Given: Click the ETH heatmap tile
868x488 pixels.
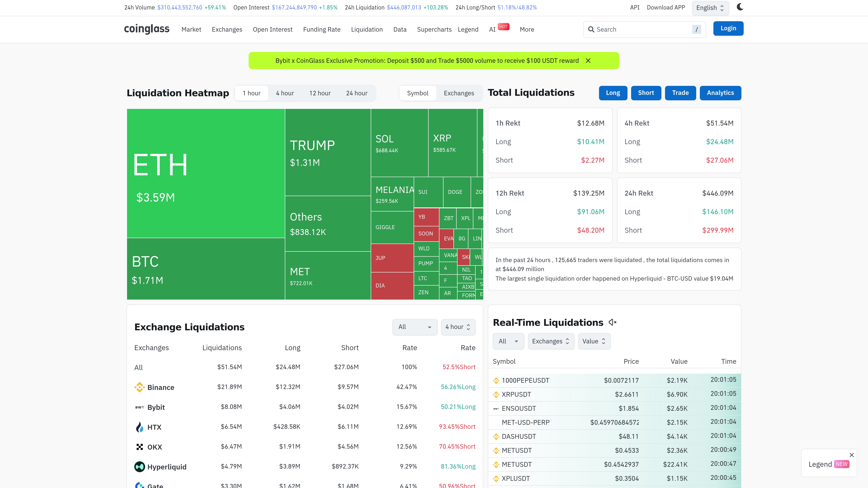Looking at the screenshot, I should (x=205, y=173).
